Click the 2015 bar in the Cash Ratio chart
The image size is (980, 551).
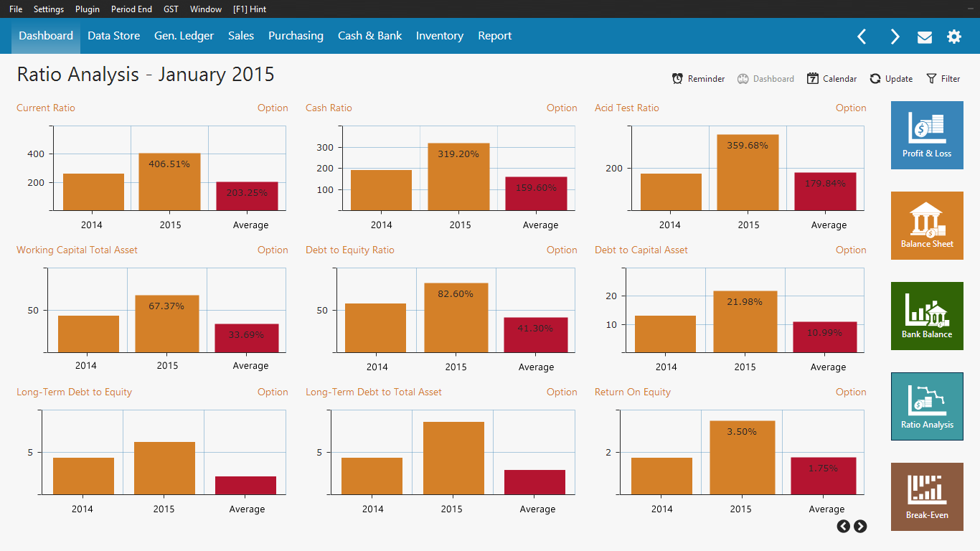[459, 176]
